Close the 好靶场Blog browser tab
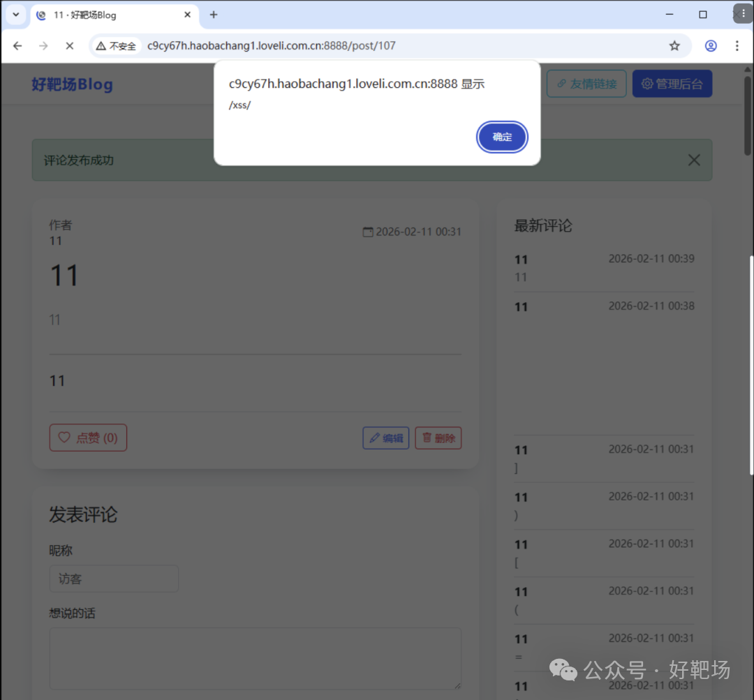 click(188, 15)
